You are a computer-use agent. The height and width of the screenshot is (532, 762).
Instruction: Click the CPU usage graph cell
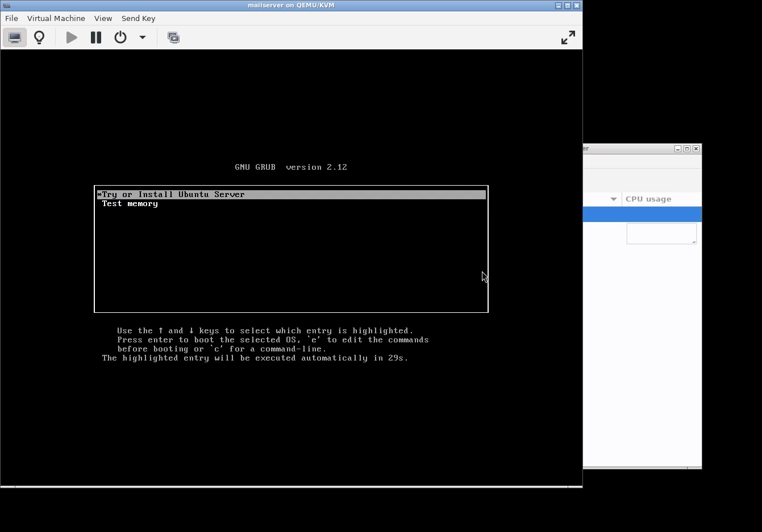[x=661, y=233]
